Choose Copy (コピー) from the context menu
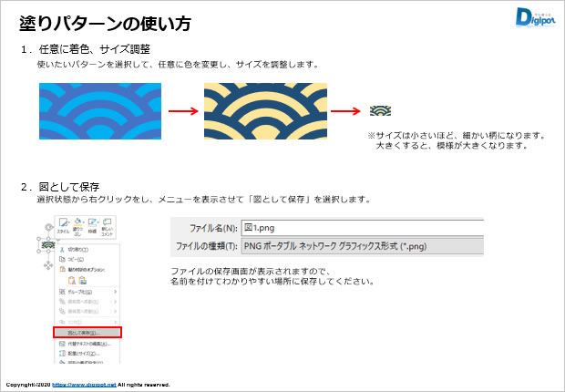 pyautogui.click(x=73, y=259)
